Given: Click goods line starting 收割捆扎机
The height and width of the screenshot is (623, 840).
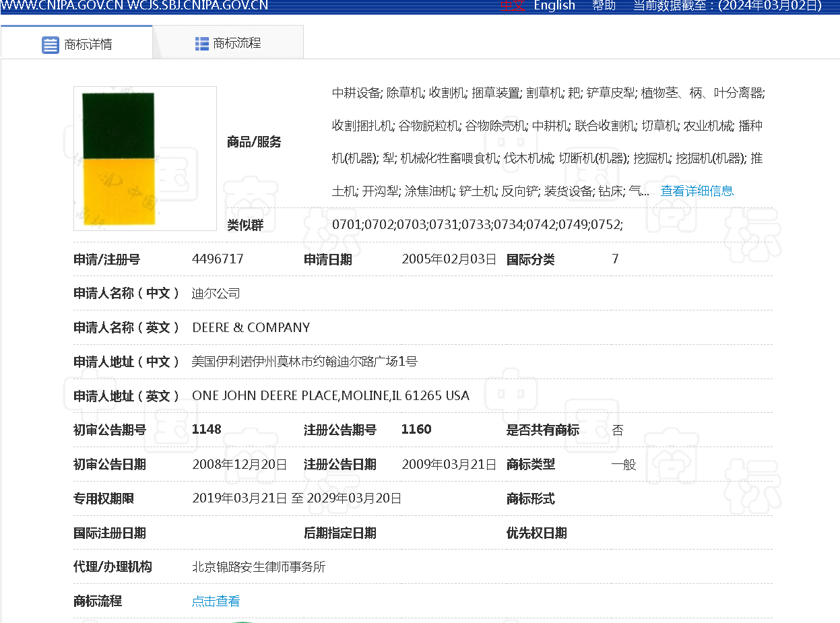Looking at the screenshot, I should point(547,126).
